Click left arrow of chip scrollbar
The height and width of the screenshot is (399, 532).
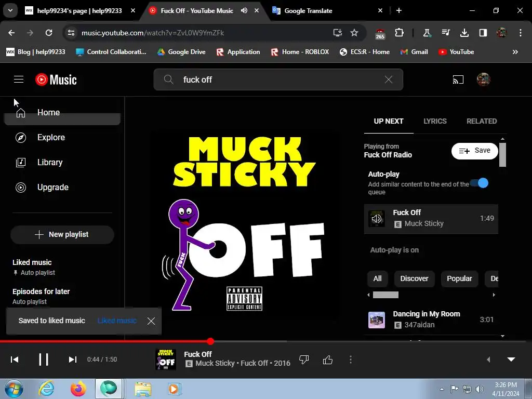pos(368,295)
